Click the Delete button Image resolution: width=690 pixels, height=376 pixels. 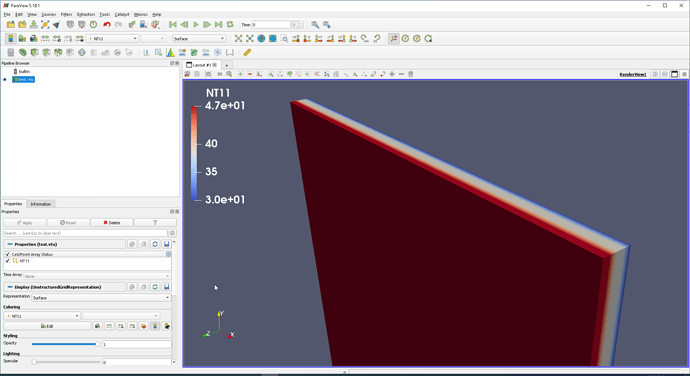tap(111, 223)
